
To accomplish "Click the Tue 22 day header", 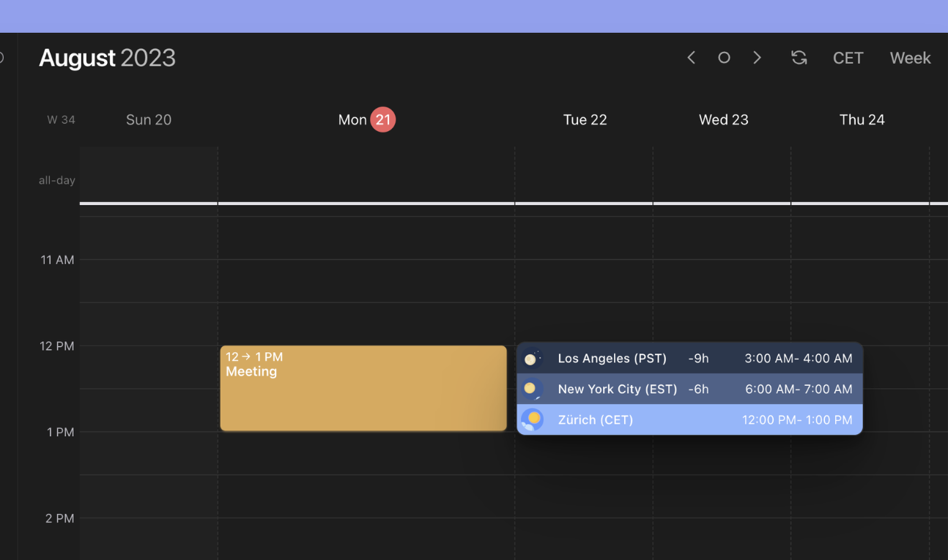I will (x=585, y=119).
